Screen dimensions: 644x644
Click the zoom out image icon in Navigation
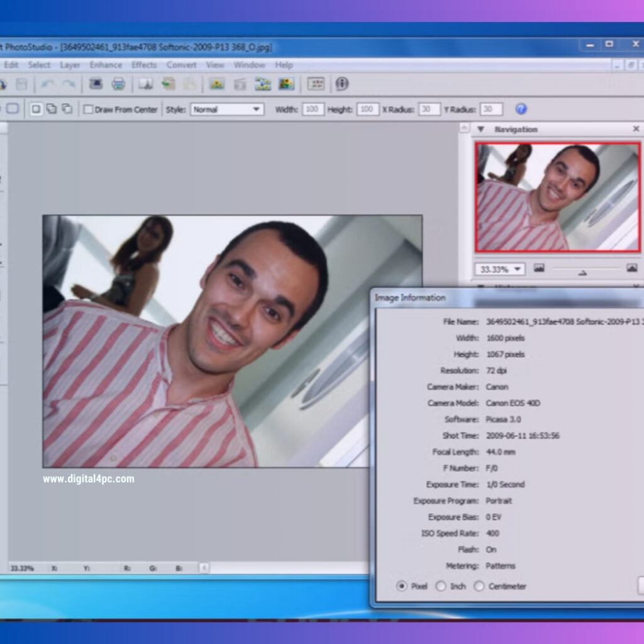(x=539, y=268)
